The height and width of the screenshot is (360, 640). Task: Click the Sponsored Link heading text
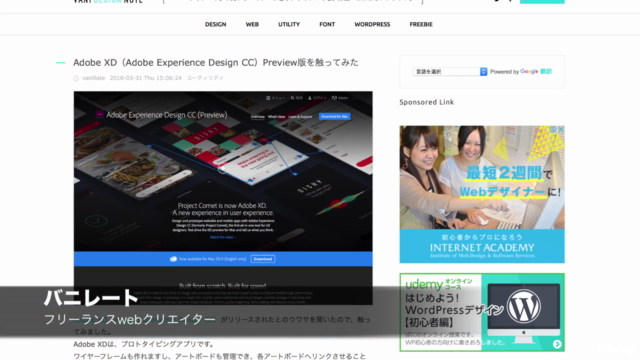point(427,102)
